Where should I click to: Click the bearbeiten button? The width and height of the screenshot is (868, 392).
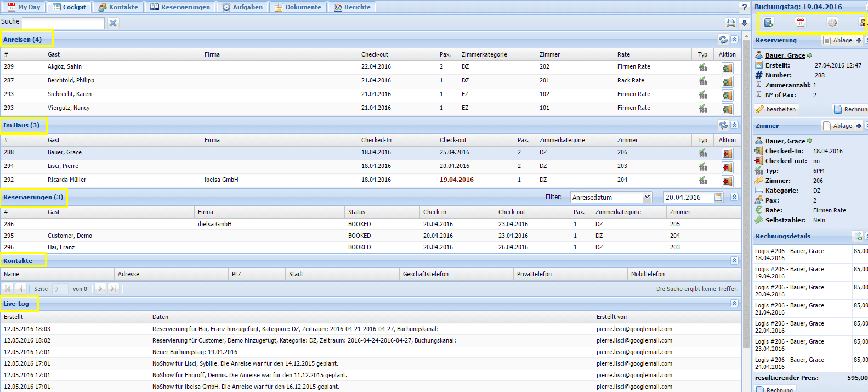[776, 109]
